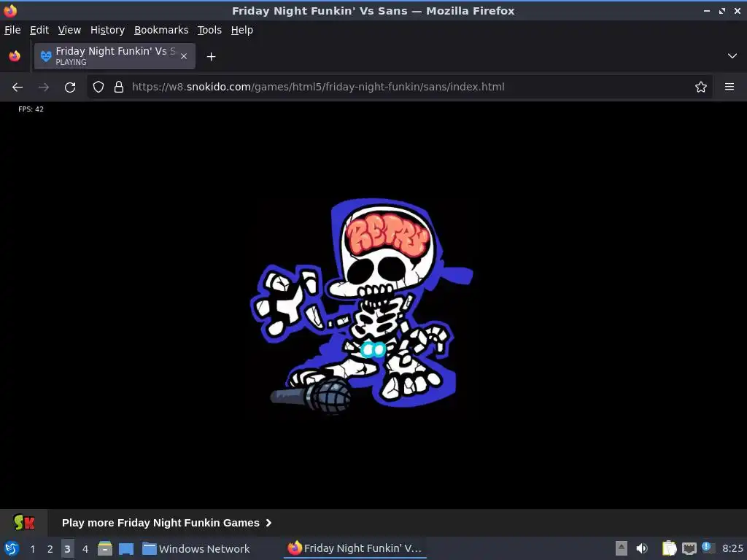Close the Friday Night Funkin' tab
Screen dimensions: 747x560
184,56
